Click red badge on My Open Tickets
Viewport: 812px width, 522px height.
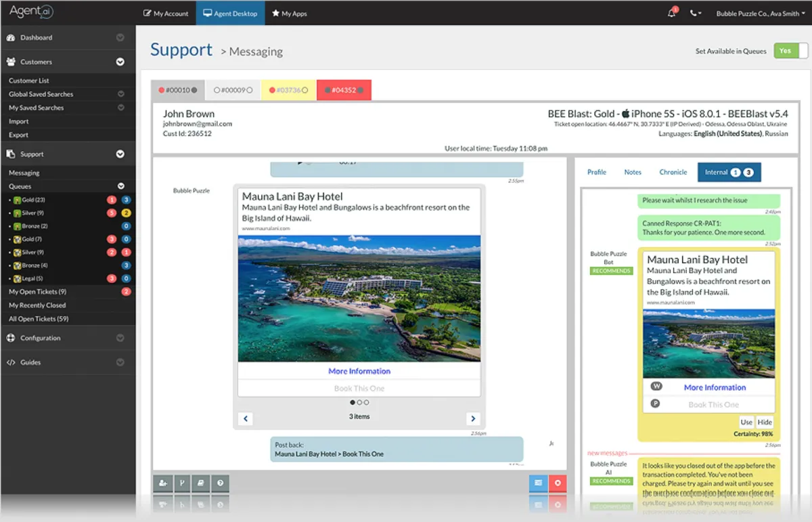tap(126, 292)
